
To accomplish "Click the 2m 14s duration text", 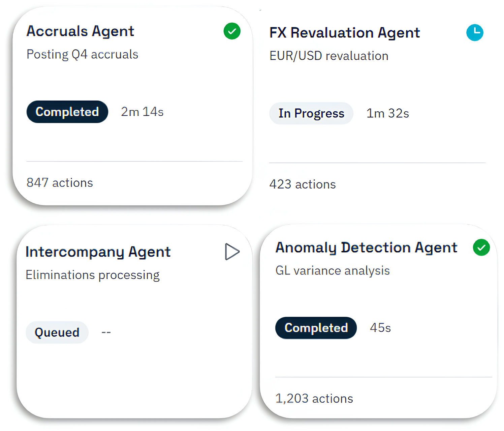I will [142, 112].
